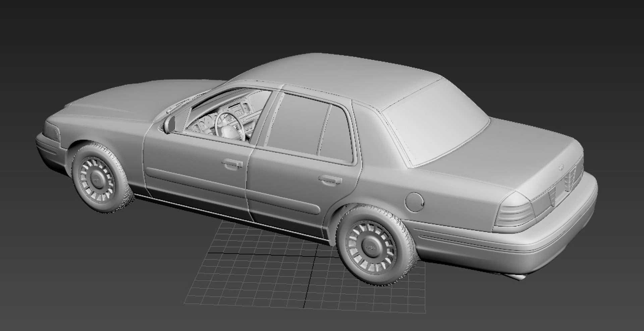Click the rear windshield glass
The height and width of the screenshot is (331, 644).
coord(436,122)
